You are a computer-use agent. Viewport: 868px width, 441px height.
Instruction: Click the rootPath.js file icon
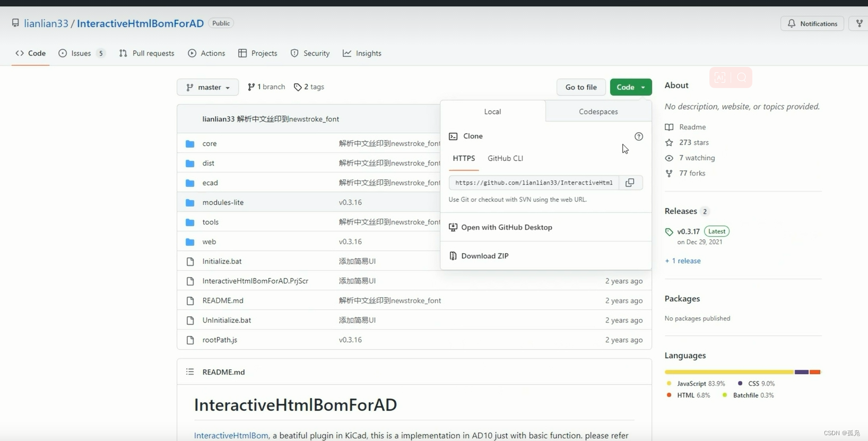tap(190, 340)
